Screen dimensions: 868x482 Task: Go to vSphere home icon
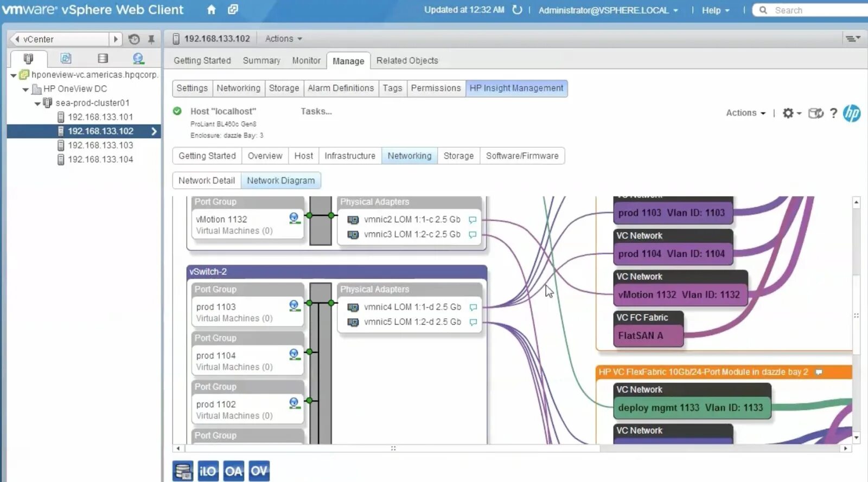click(212, 10)
